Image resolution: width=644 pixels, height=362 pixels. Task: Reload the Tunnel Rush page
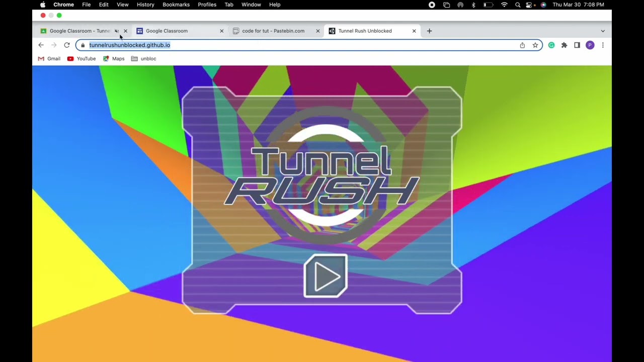[x=66, y=45]
